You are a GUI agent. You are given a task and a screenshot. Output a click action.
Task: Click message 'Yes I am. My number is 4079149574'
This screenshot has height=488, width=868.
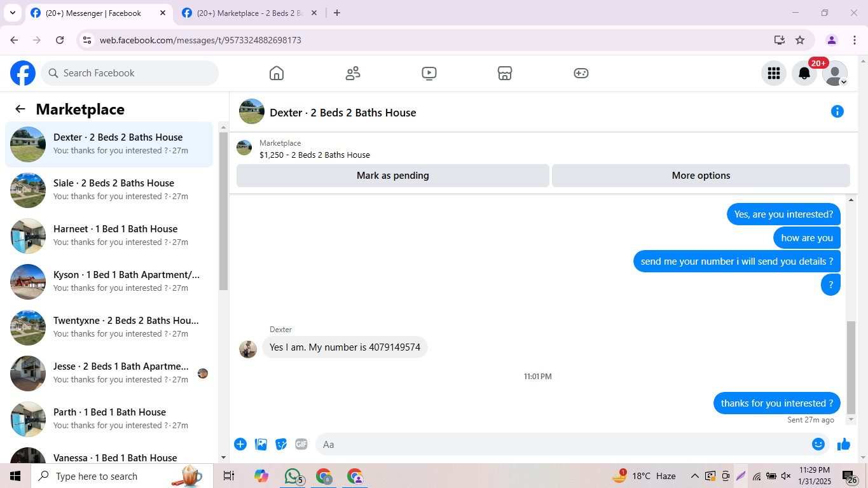[345, 347]
